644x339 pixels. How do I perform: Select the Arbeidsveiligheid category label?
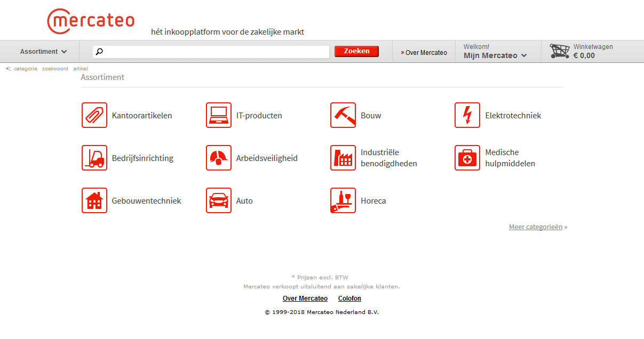click(x=267, y=158)
